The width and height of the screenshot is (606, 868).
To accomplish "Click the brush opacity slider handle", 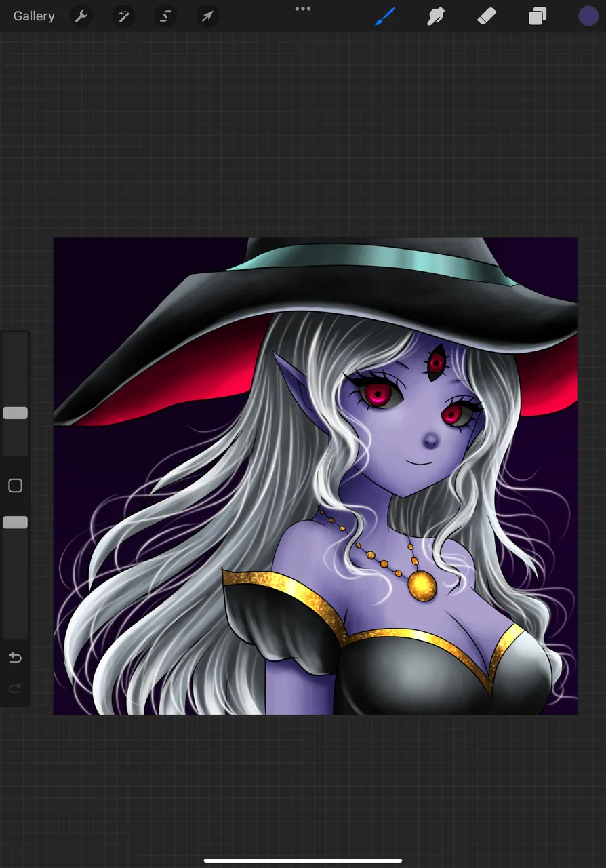I will 15,522.
